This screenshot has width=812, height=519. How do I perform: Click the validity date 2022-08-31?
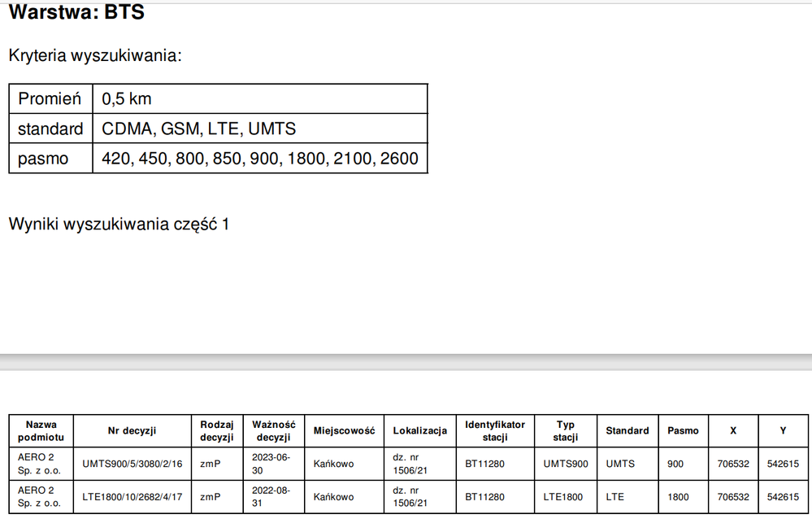tap(271, 497)
